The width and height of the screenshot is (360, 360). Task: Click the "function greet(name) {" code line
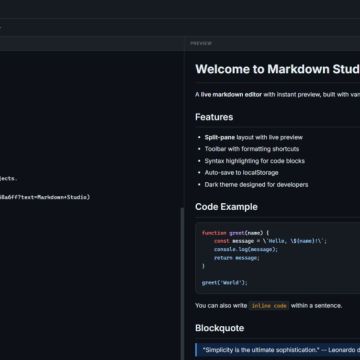click(235, 233)
